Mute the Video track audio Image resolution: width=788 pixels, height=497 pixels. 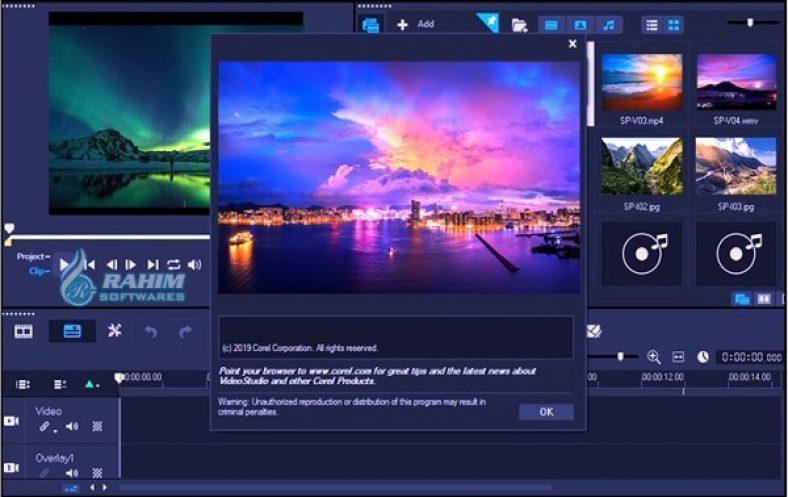72,426
